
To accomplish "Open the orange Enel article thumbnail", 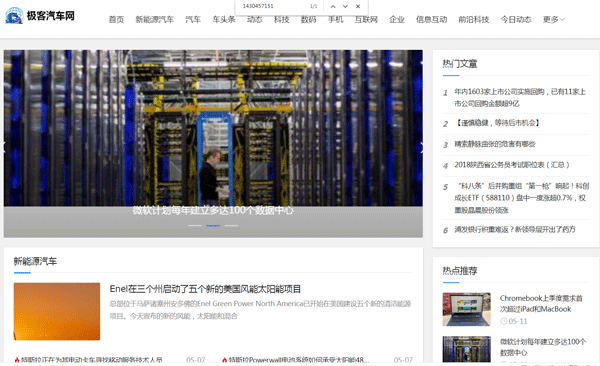I will point(57,311).
